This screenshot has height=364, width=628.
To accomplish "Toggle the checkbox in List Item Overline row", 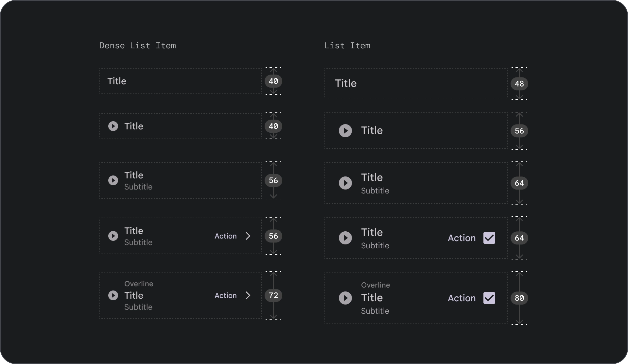I will tap(489, 298).
